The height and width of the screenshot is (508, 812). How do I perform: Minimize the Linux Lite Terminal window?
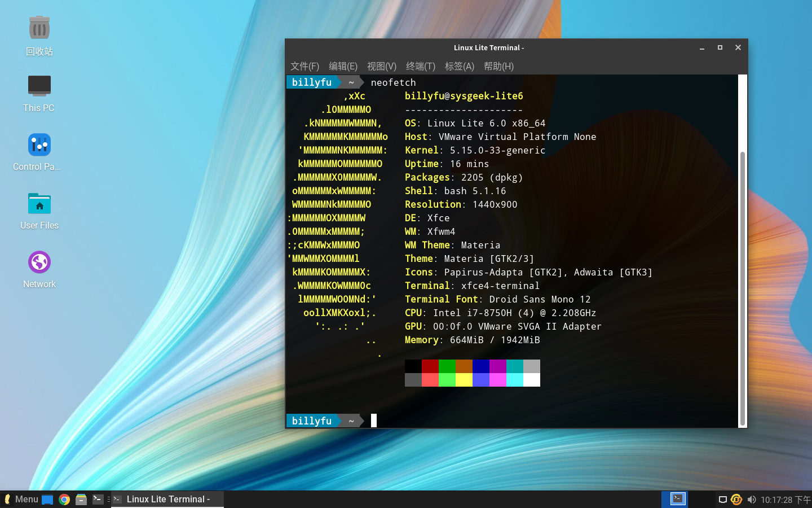pos(702,48)
